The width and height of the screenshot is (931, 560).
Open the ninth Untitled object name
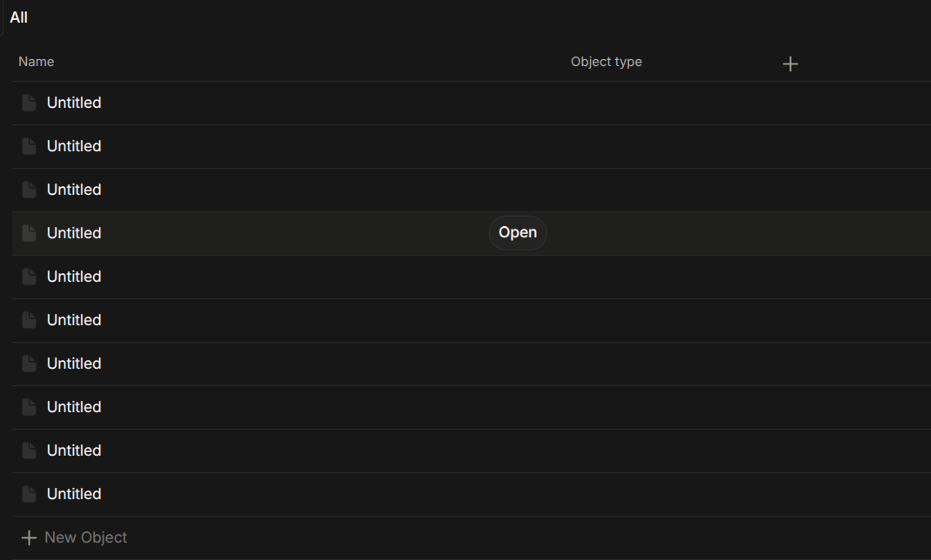(x=74, y=450)
